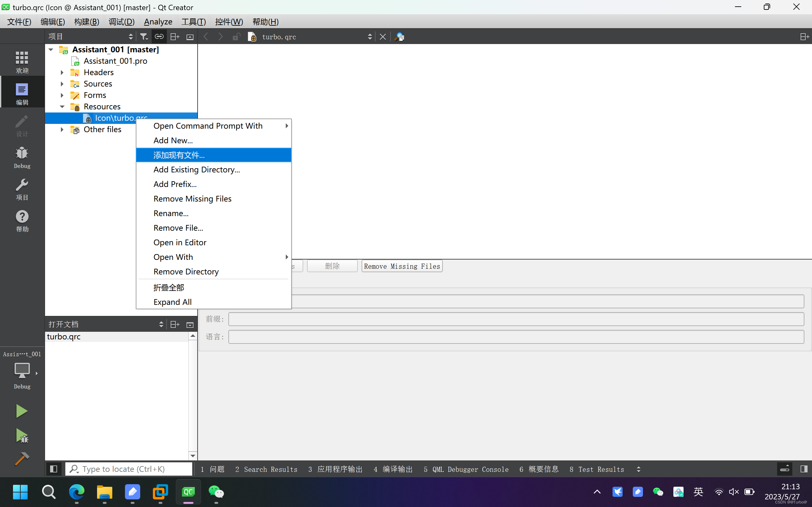Toggle synchronize with editor link icon
The image size is (812, 507).
[159, 36]
